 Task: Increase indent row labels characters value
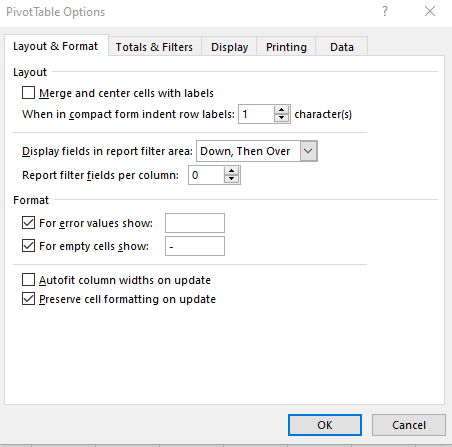tap(281, 110)
